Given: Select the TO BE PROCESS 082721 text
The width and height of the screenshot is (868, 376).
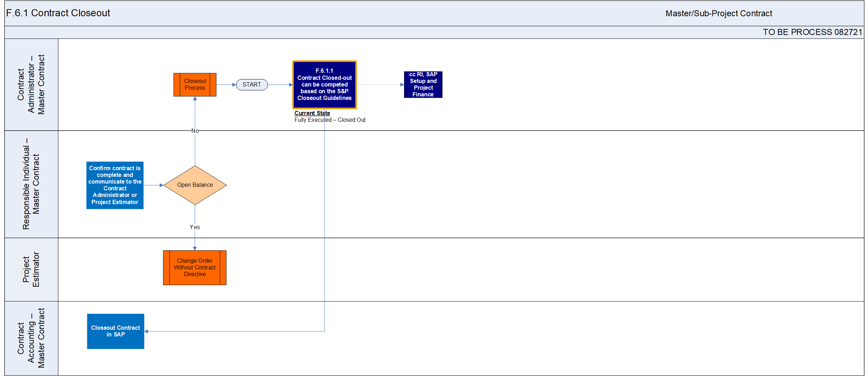Looking at the screenshot, I should [812, 32].
